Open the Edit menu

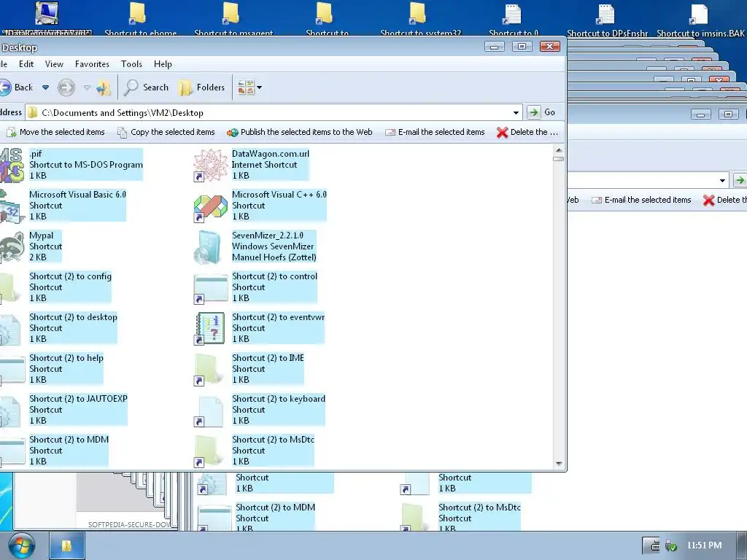[x=26, y=64]
